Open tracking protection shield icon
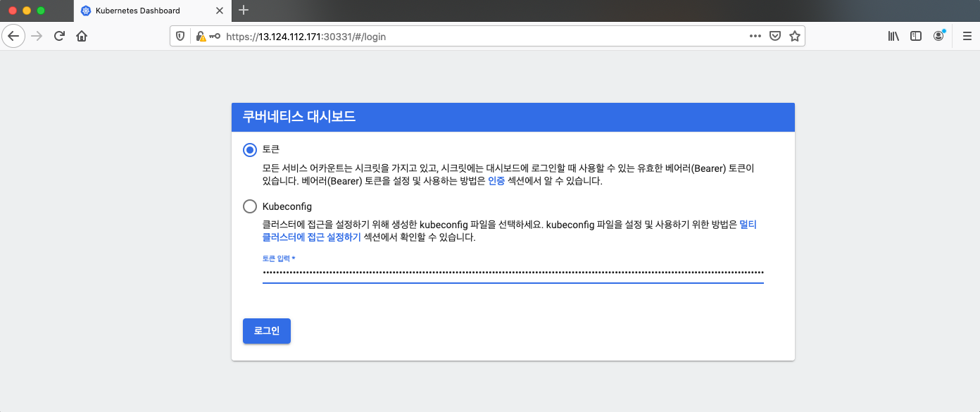 click(180, 36)
